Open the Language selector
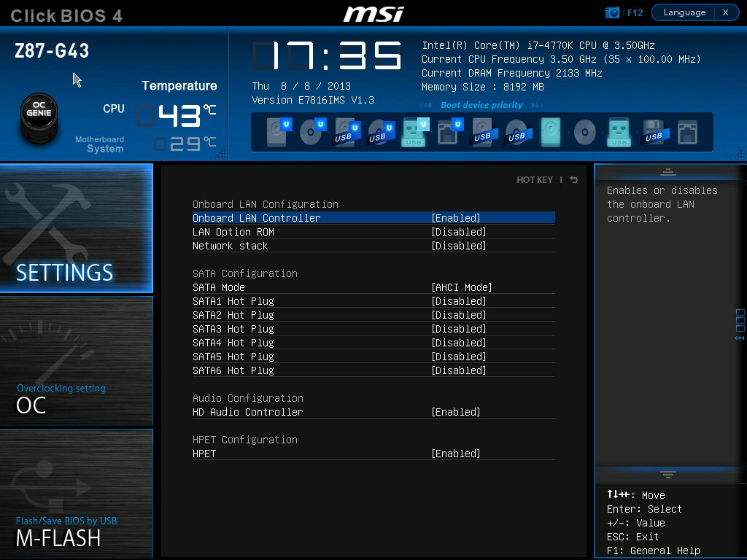 pos(684,12)
